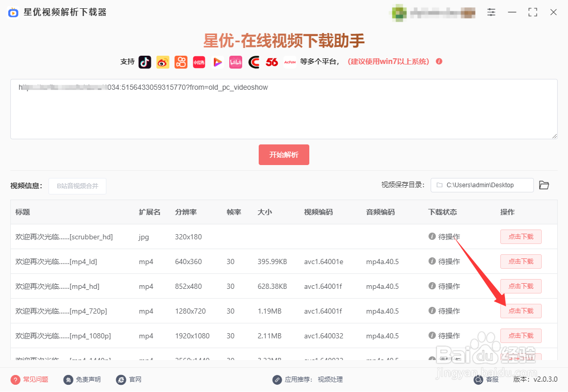Download the mp4_hd 852x480 video

tap(520, 286)
